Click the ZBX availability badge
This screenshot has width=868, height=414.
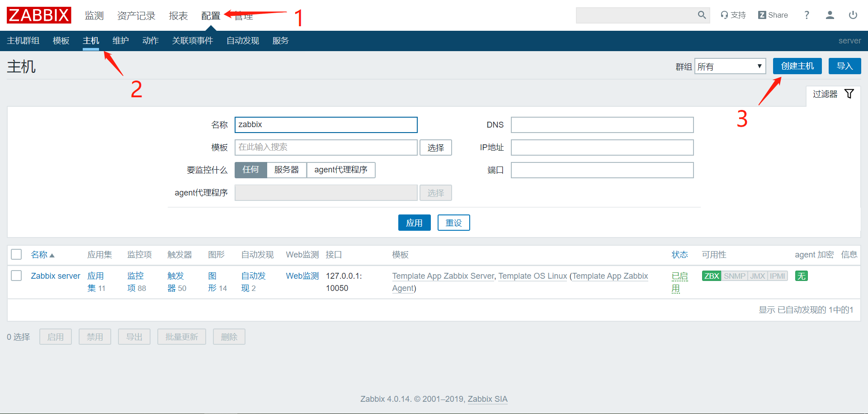point(712,276)
